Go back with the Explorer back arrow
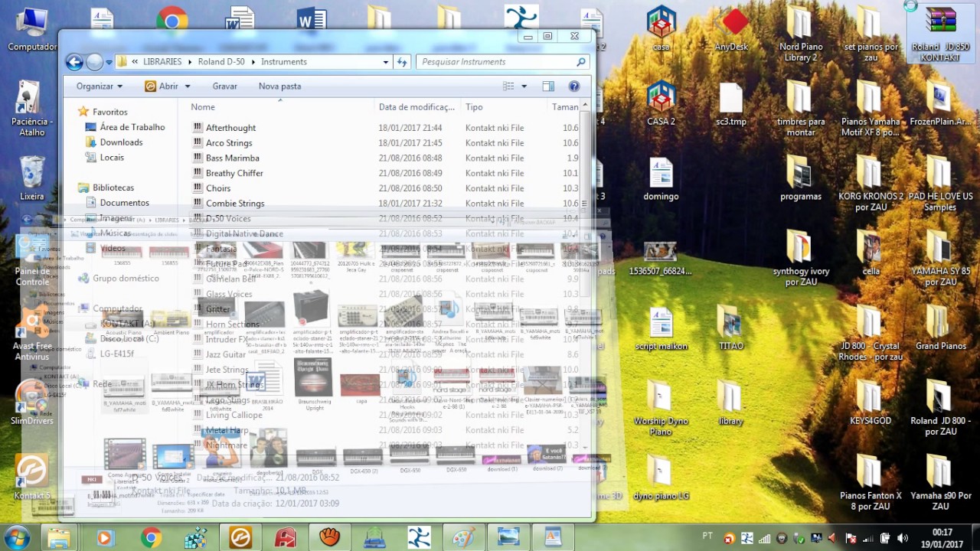Viewport: 980px width, 551px height. pos(74,62)
